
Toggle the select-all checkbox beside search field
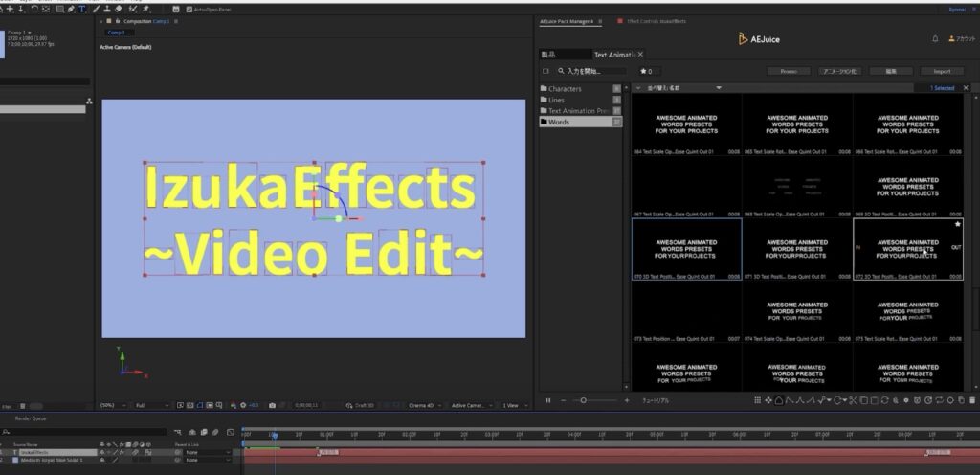(x=546, y=71)
